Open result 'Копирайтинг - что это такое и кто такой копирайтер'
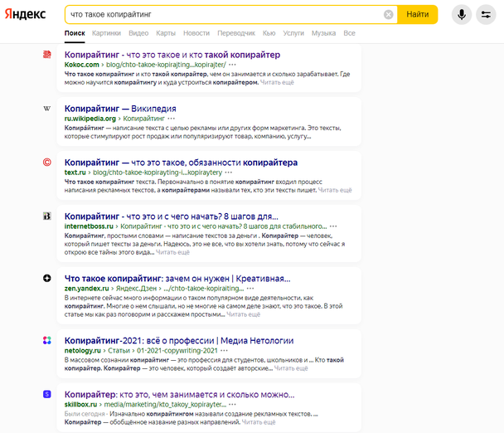 172,55
